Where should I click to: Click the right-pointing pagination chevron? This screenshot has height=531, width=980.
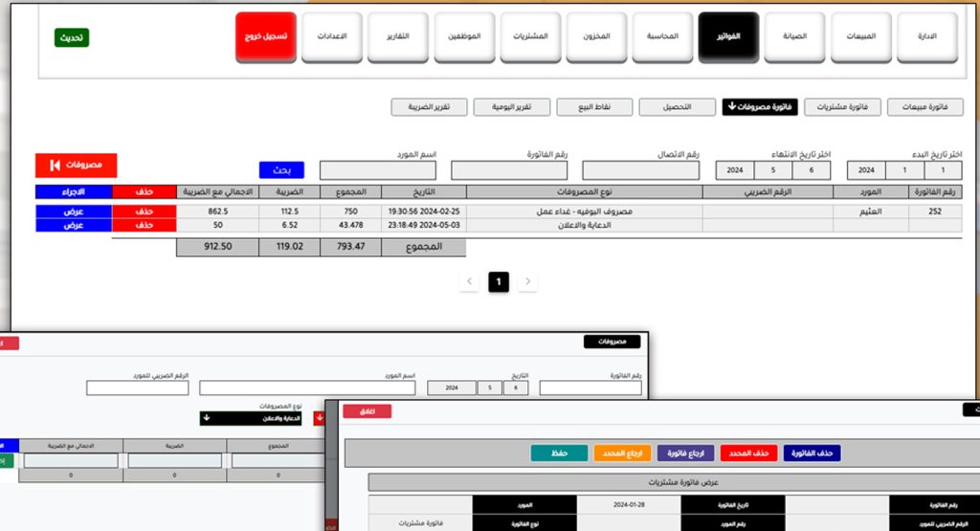pos(527,281)
